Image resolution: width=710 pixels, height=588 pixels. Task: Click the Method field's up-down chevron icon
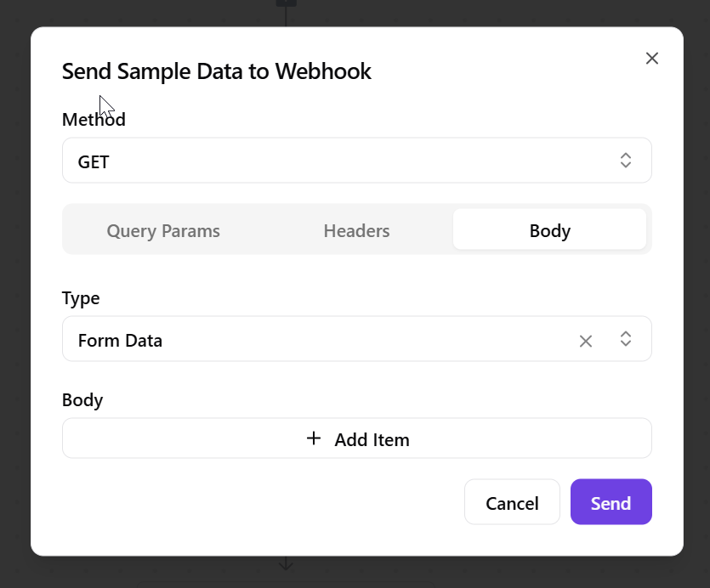[626, 161]
